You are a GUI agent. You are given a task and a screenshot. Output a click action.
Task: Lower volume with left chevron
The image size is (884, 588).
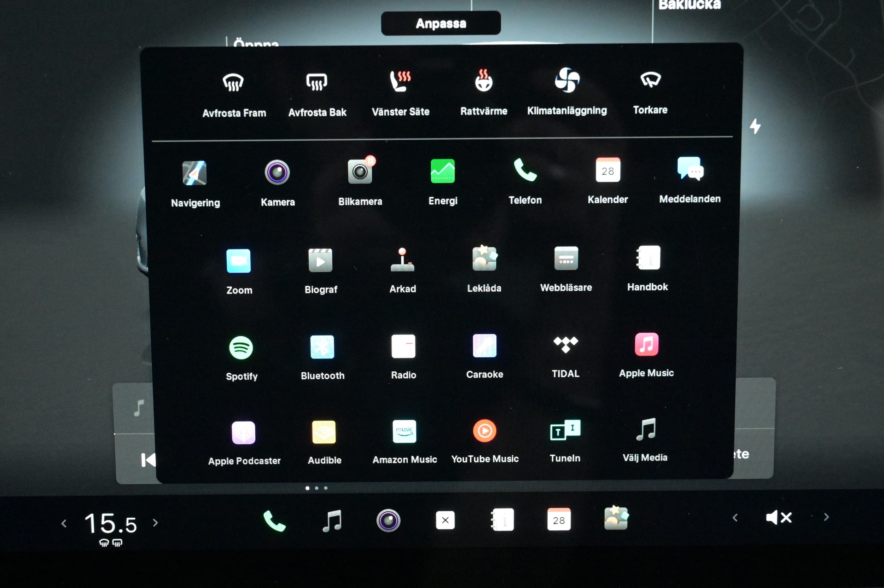[x=735, y=518]
